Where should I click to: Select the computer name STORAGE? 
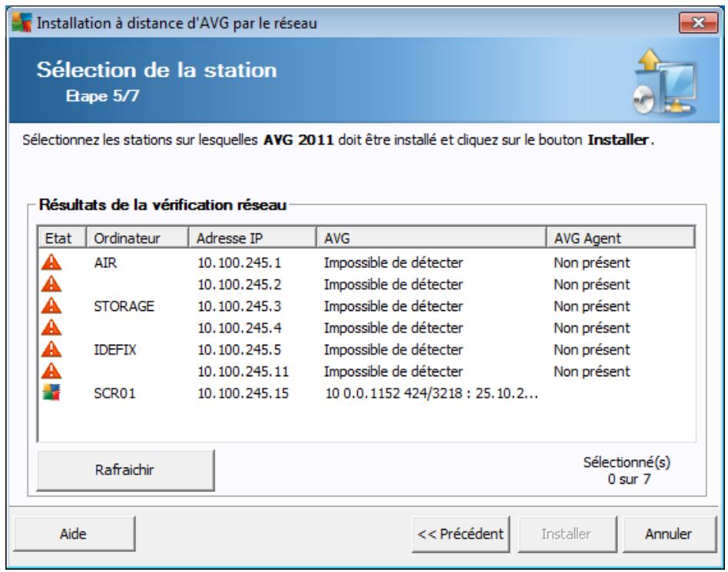coord(124,306)
